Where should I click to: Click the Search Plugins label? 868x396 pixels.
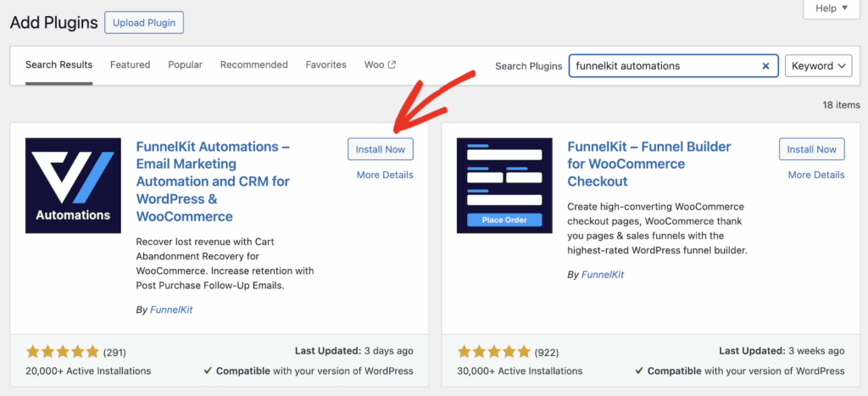pos(529,66)
